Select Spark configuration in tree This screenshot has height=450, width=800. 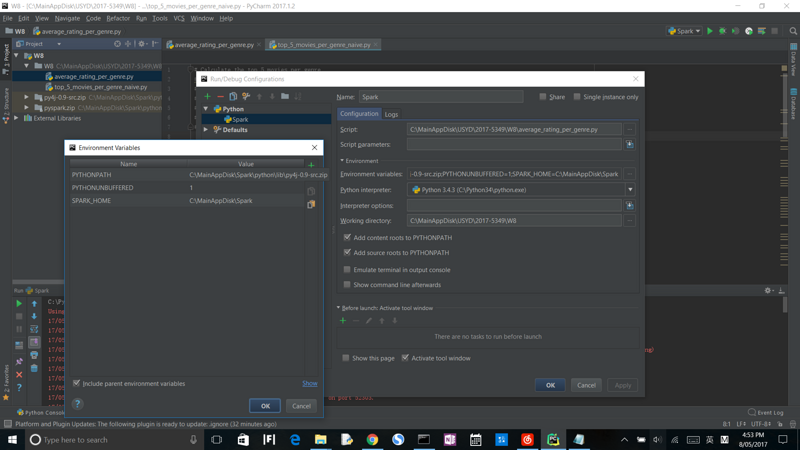pos(266,119)
